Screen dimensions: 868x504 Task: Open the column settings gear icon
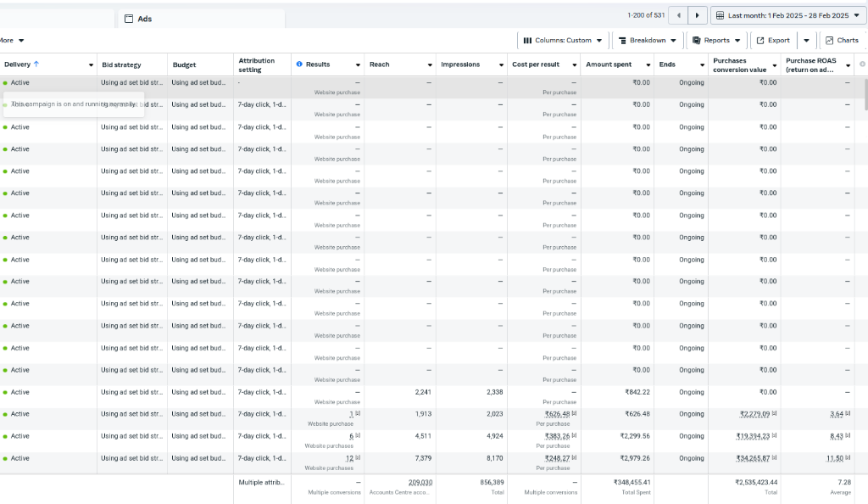click(x=862, y=64)
